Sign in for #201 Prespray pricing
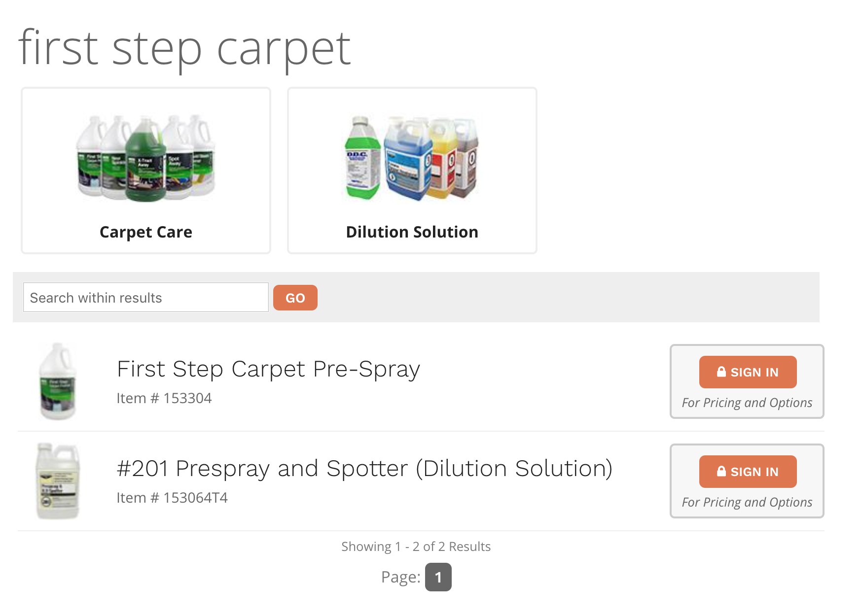The image size is (862, 616). pos(748,472)
